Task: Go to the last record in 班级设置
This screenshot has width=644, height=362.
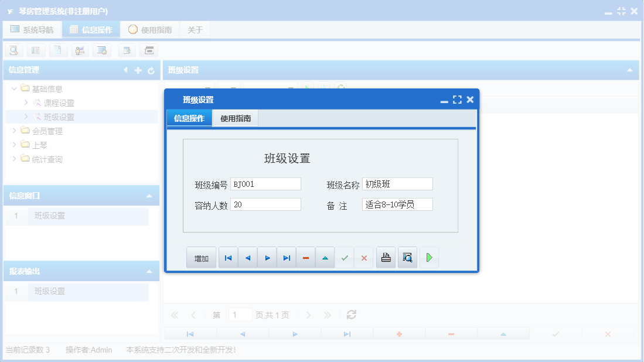Action: pos(286,257)
